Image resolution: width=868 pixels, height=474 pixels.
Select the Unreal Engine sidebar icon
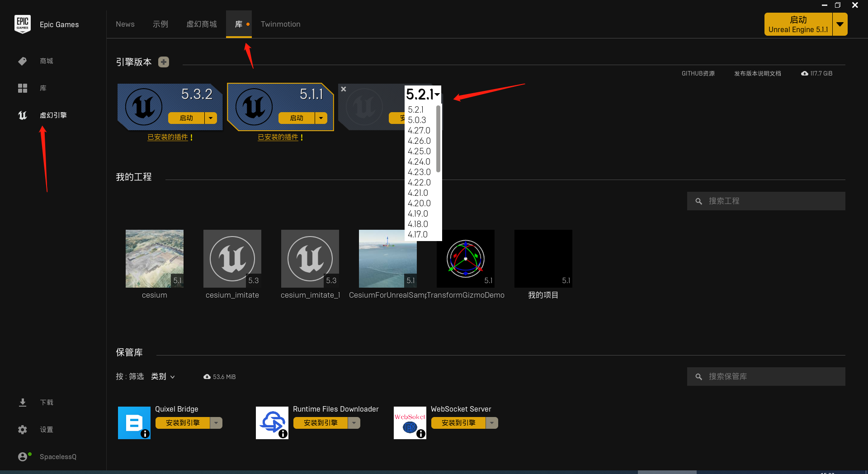23,115
